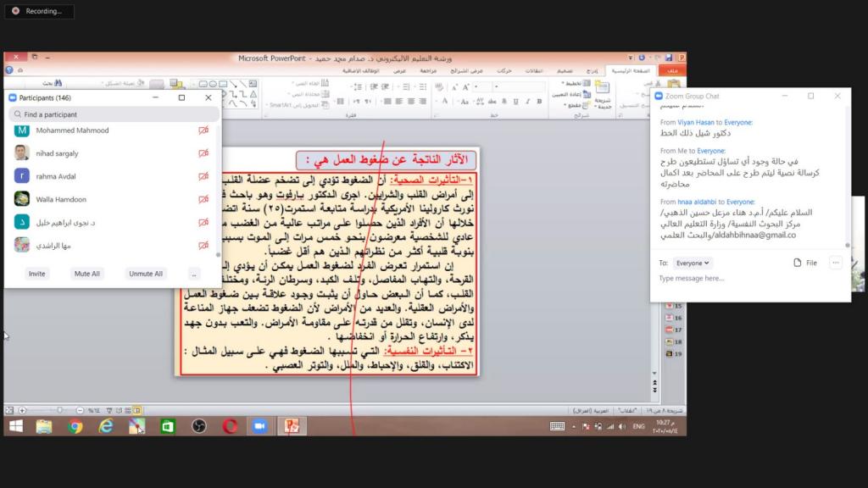Expand more options button beside Unmute All

click(x=194, y=274)
